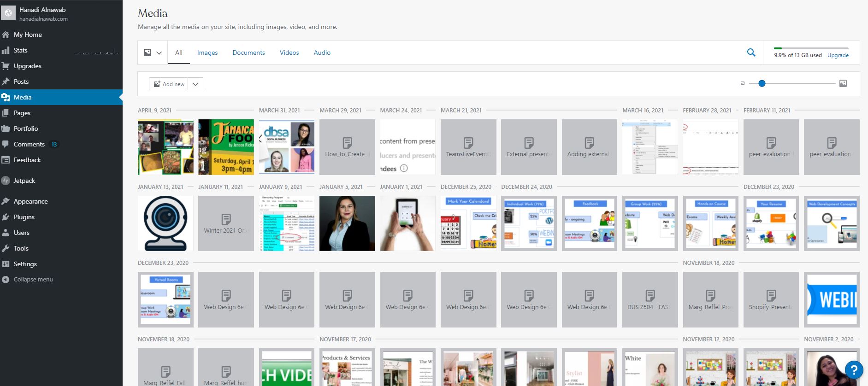Open the media source dropdown
868x386 pixels.
tap(153, 53)
